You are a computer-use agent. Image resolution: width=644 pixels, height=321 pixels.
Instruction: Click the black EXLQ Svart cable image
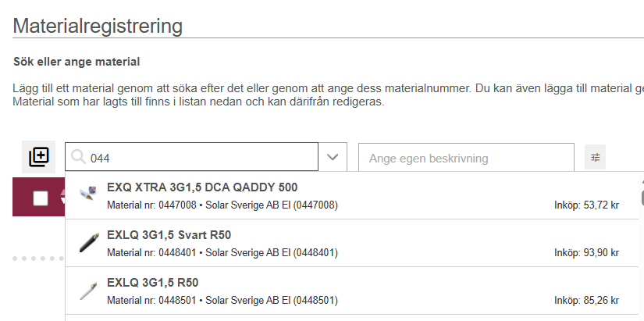pos(89,243)
